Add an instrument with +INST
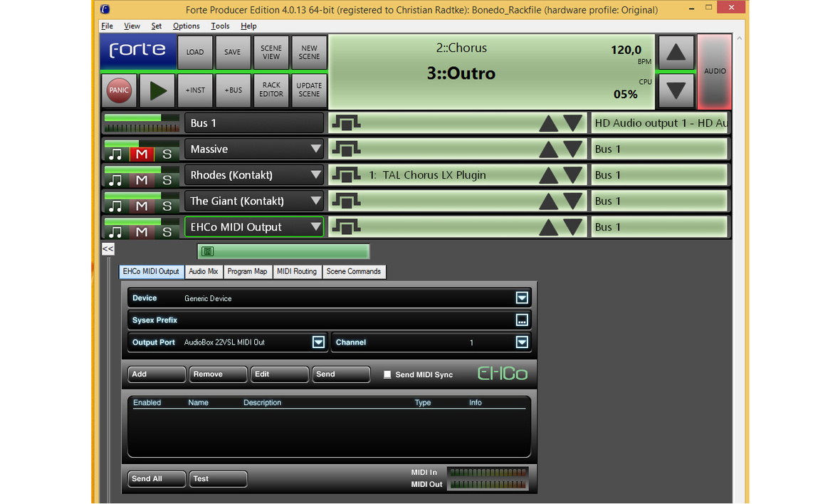 (195, 90)
